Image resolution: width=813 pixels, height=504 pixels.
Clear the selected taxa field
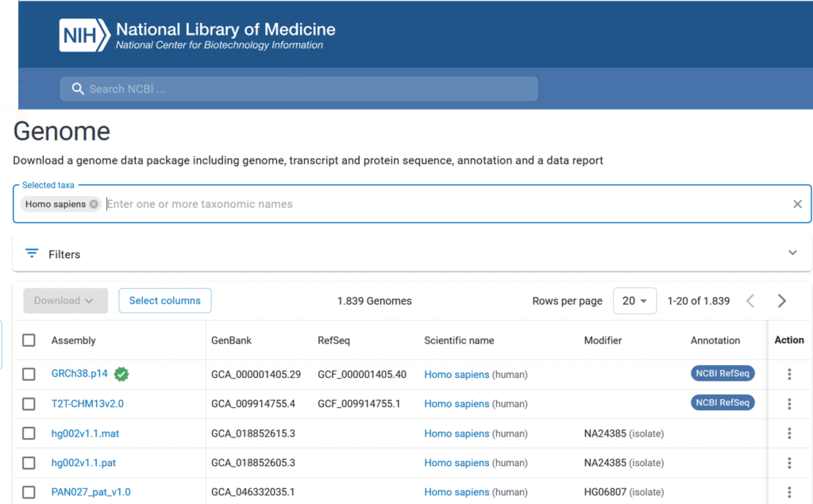[x=797, y=204]
